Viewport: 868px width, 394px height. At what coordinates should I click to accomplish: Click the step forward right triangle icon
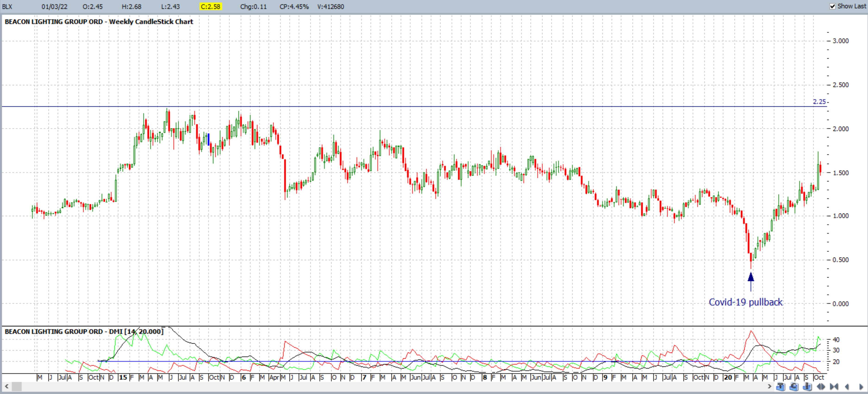tap(861, 387)
